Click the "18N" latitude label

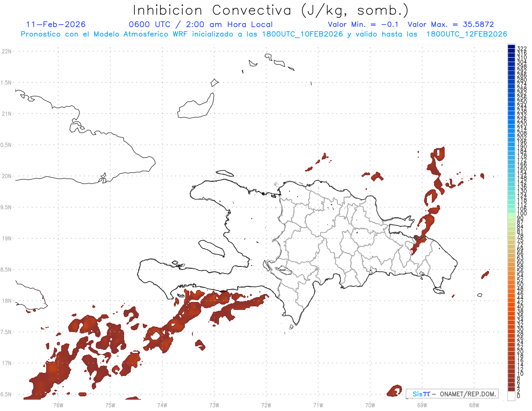(x=7, y=301)
